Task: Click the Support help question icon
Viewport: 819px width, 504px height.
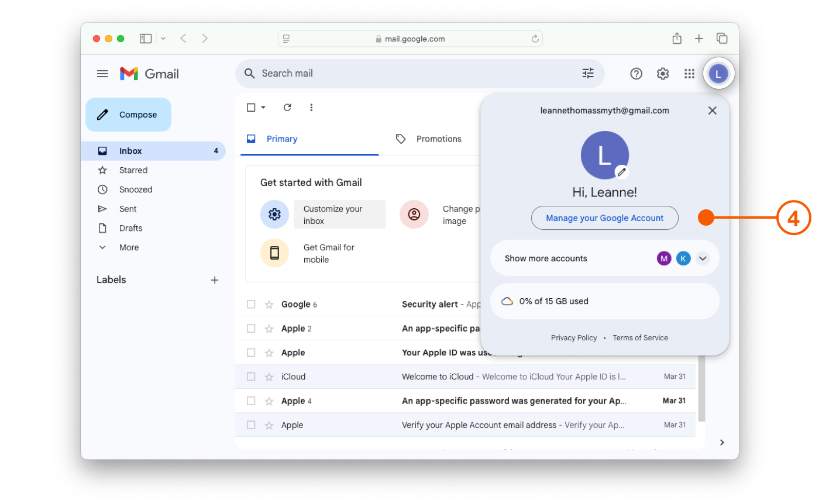Action: 636,74
